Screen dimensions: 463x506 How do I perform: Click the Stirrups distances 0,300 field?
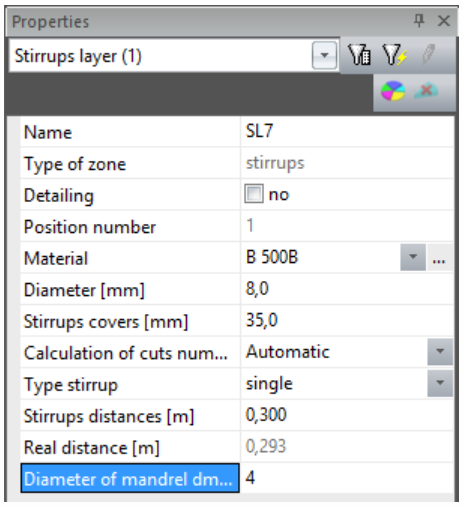[x=347, y=415]
